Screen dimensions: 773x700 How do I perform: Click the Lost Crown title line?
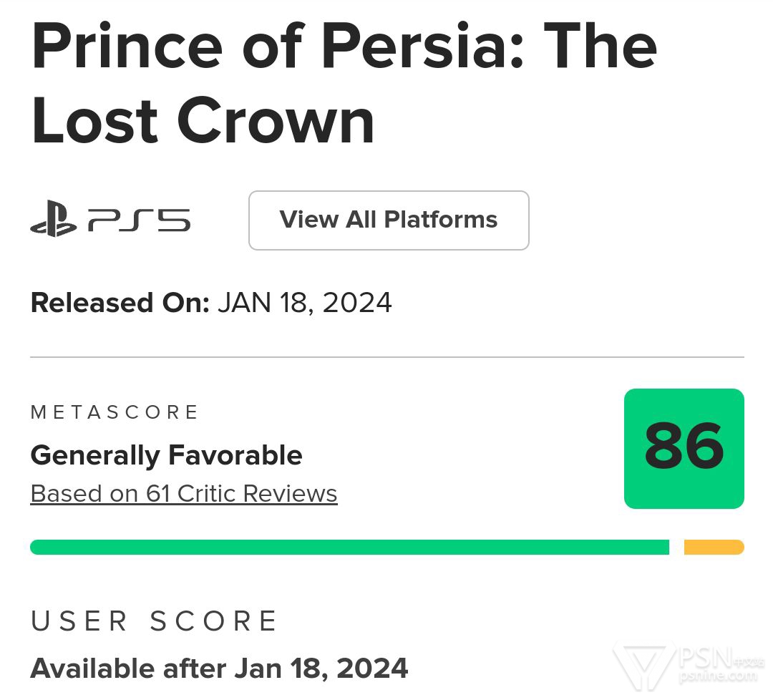pyautogui.click(x=203, y=120)
